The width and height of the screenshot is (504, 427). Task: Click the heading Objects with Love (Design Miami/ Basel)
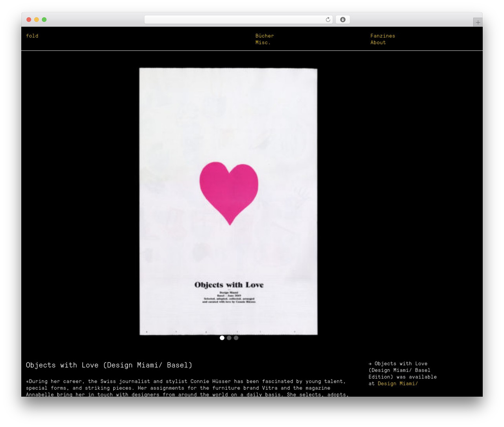pyautogui.click(x=109, y=365)
